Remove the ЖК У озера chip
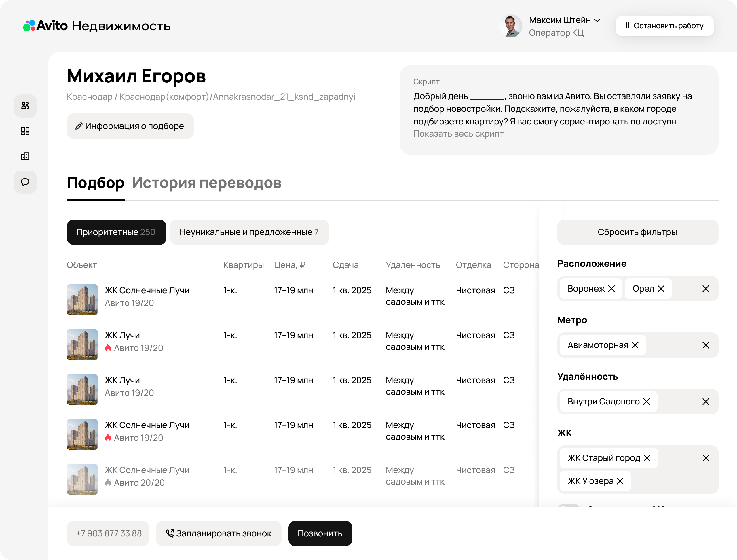 pos(620,481)
